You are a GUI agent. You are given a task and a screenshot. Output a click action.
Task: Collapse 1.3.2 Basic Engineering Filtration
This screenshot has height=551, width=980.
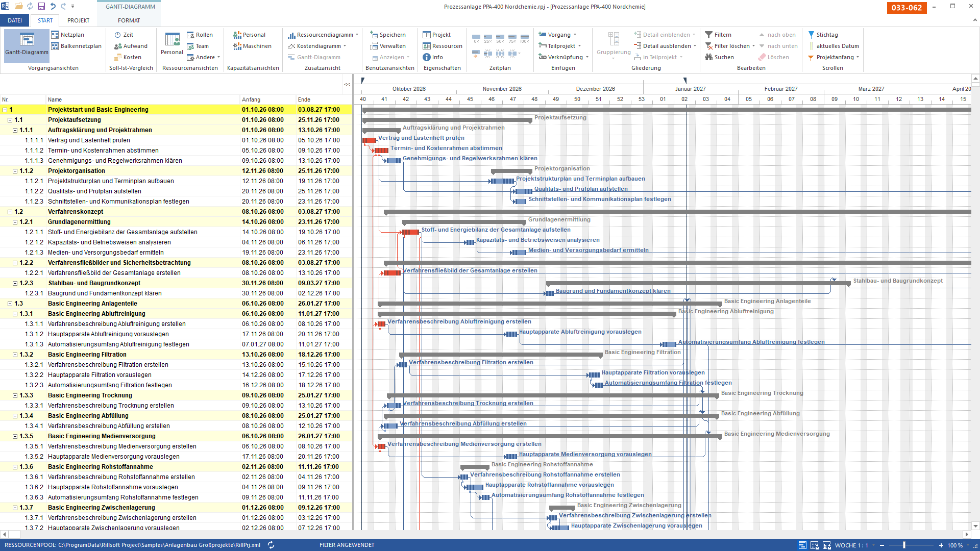[x=15, y=355]
